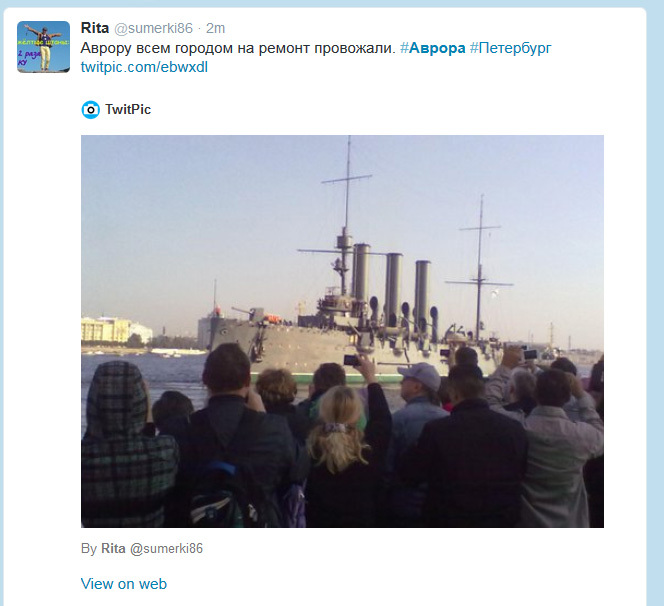This screenshot has width=664, height=606.
Task: Click the yellow waterfront building in the photo
Action: (x=106, y=329)
